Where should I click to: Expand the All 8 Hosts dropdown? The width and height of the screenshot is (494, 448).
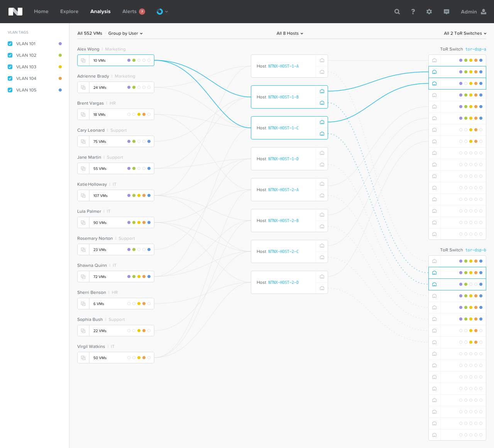[289, 33]
